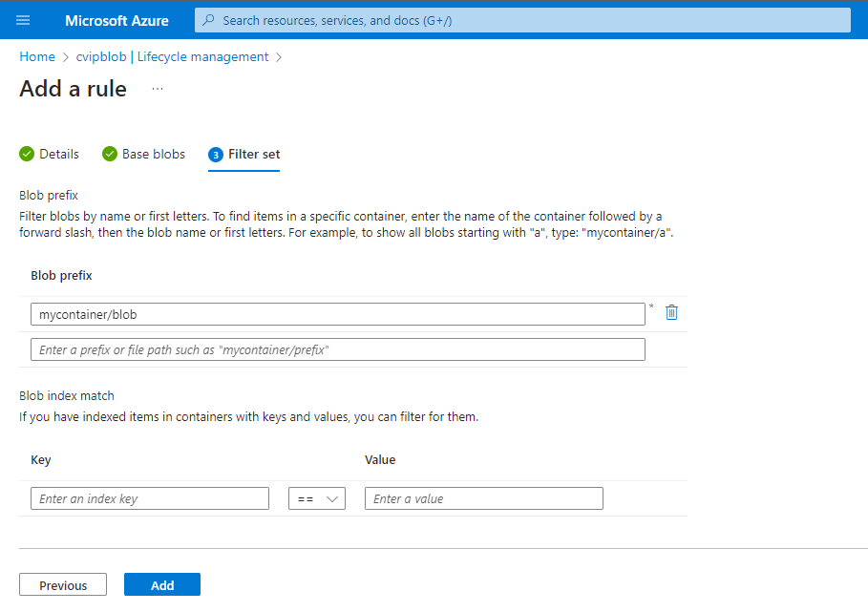Click the mycontainer/blob prefix field

[x=337, y=314]
